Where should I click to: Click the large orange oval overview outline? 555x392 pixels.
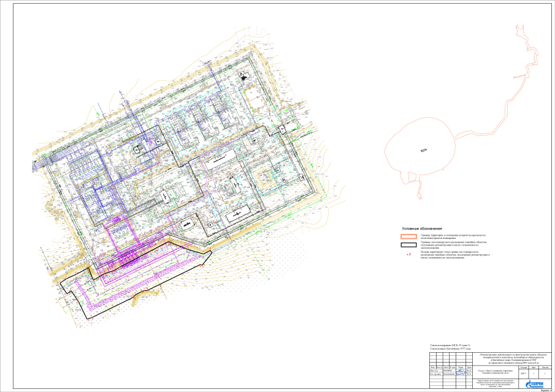[385, 152]
